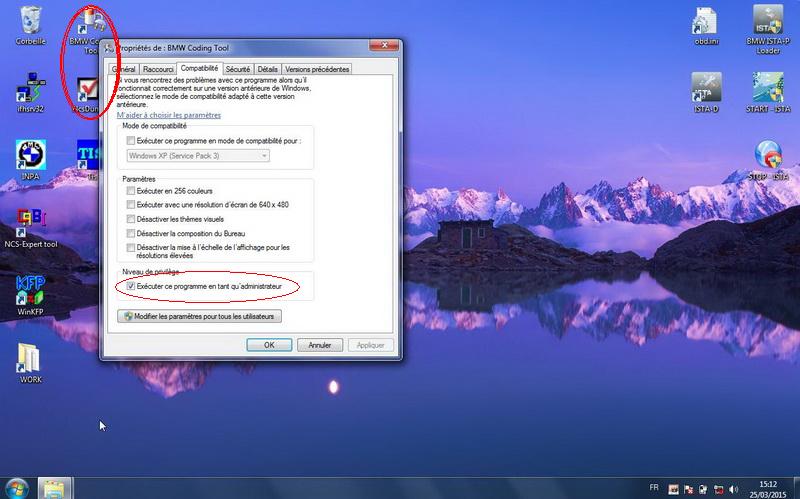Image resolution: width=800 pixels, height=499 pixels.
Task: Open the Corbeille recycle bin icon
Action: pos(30,26)
